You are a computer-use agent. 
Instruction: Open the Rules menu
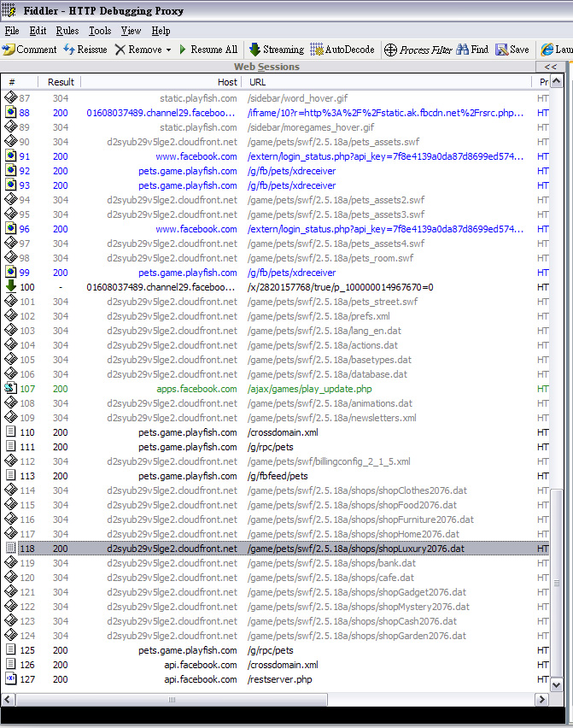(67, 31)
